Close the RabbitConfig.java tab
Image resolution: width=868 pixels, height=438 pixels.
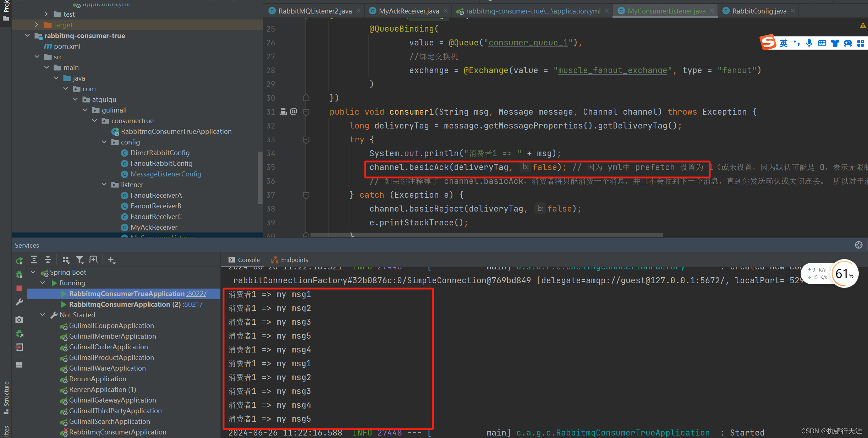click(x=793, y=11)
